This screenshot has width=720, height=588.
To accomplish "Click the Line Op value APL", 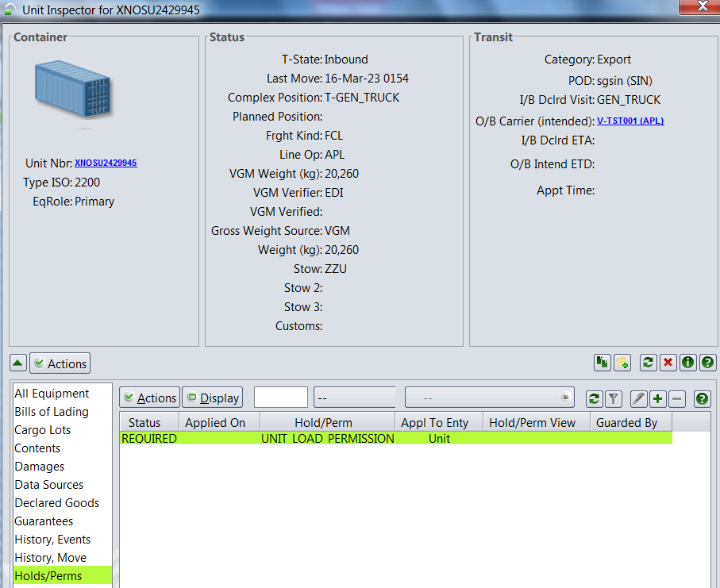I will click(334, 155).
